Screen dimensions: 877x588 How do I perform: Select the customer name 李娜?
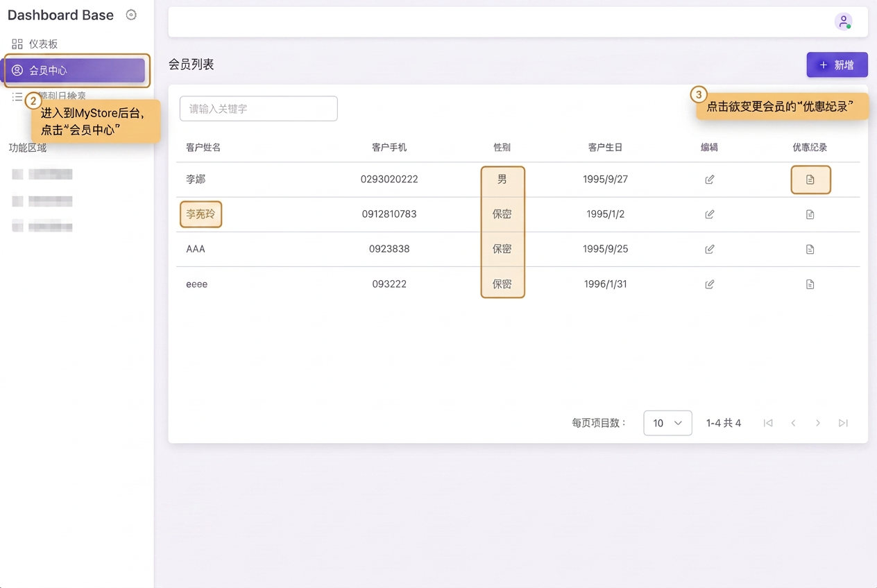tap(196, 179)
